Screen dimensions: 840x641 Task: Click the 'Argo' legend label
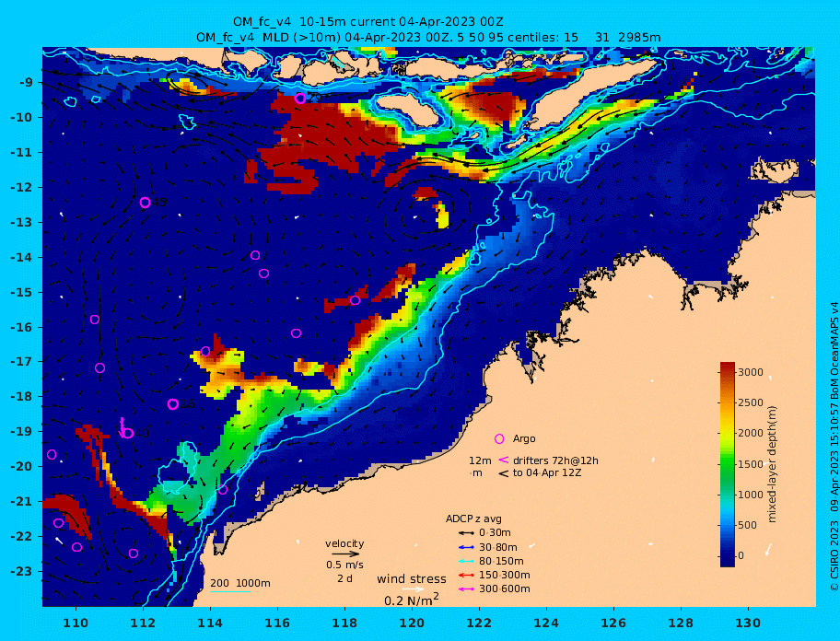click(524, 438)
